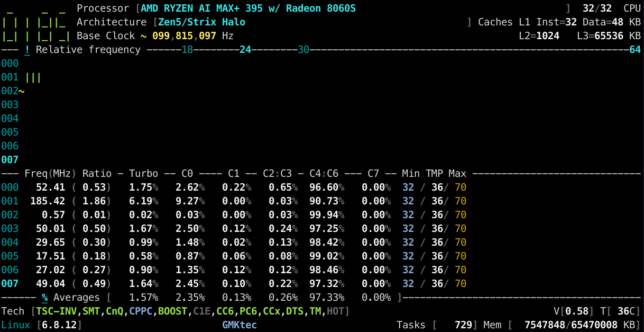The width and height of the screenshot is (644, 332).
Task: Click the '%' indicator beside Averages
Action: (x=45, y=298)
